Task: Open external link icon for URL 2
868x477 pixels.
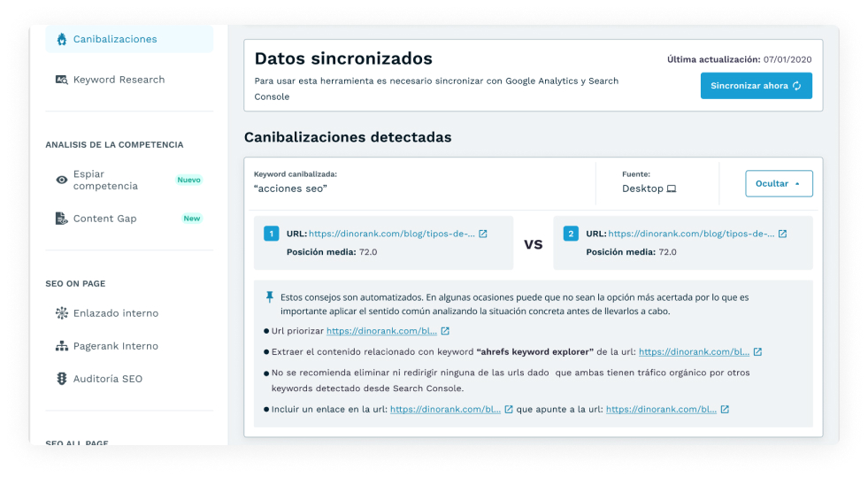Action: click(782, 235)
